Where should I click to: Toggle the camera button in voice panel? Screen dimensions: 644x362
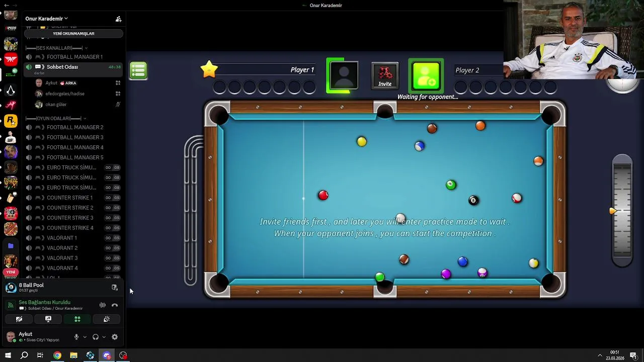point(19,319)
